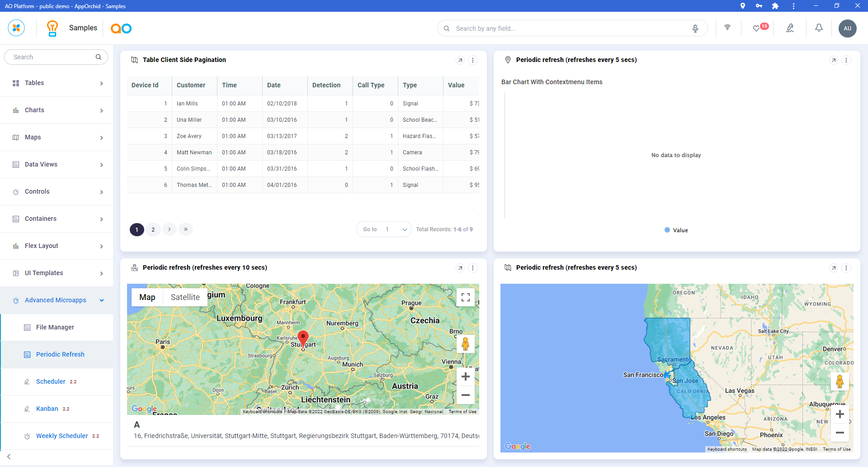Open File Manager in sidebar
This screenshot has width=868, height=467.
(55, 328)
